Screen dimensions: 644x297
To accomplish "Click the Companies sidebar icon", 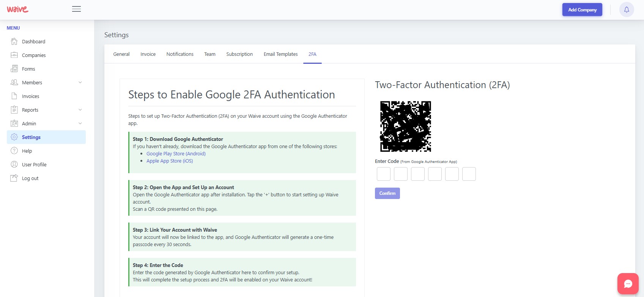I will 14,55.
